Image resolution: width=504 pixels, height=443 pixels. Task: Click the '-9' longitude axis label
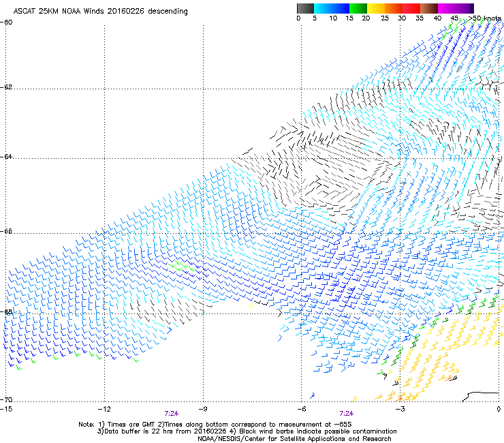coord(203,409)
